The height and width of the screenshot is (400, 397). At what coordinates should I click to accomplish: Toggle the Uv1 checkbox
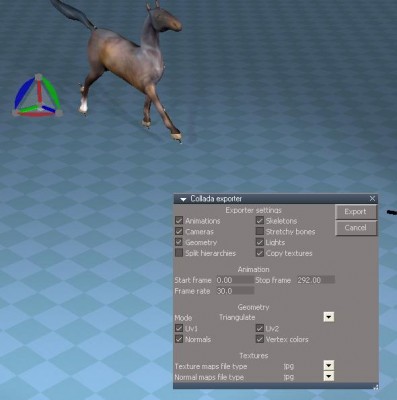[x=179, y=328]
